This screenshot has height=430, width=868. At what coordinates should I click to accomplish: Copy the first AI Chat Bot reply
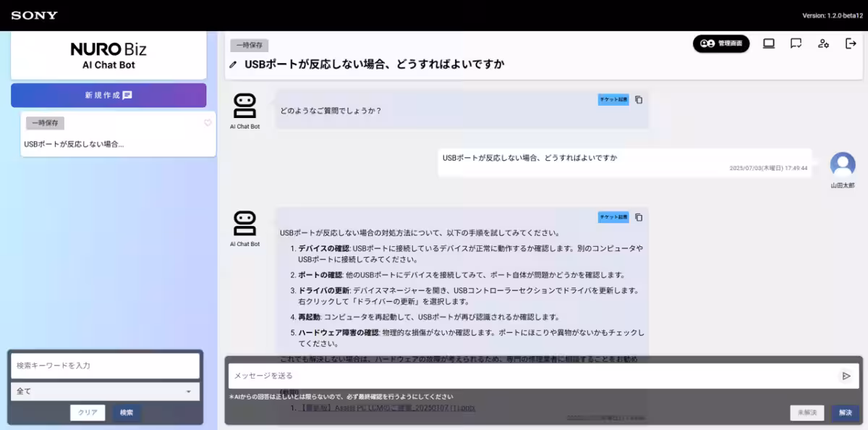[x=637, y=100]
